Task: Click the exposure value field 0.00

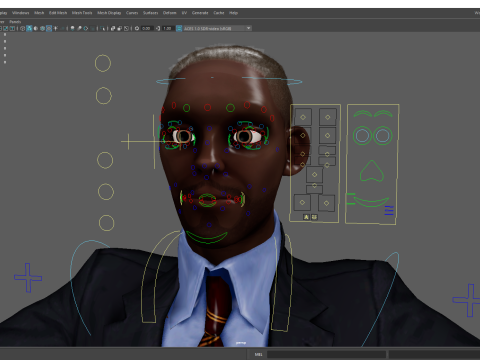Action: click(x=147, y=28)
